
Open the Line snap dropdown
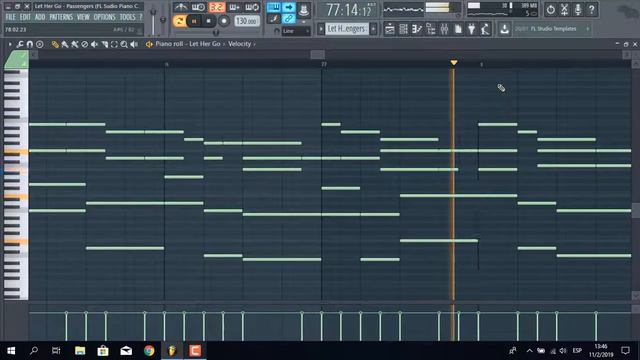click(x=296, y=31)
